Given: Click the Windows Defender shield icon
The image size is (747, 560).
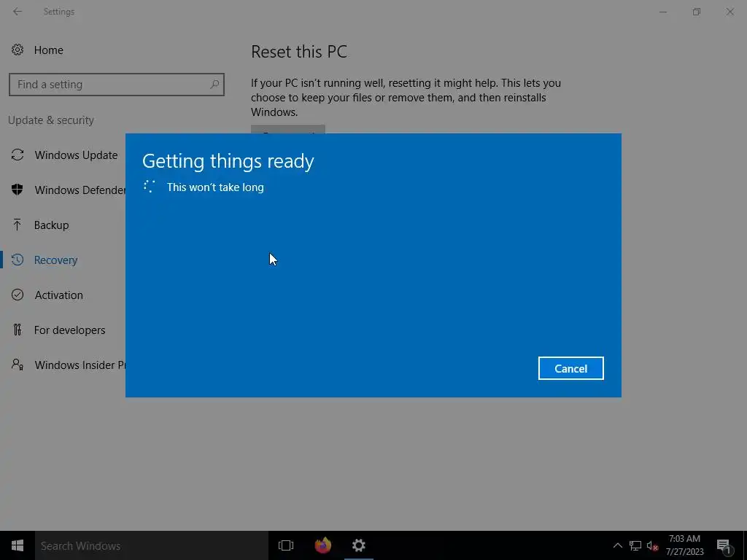Looking at the screenshot, I should pos(18,190).
